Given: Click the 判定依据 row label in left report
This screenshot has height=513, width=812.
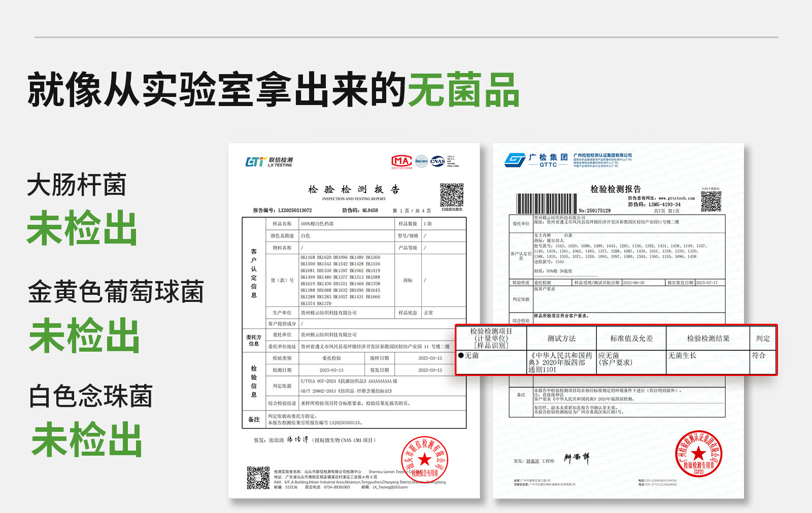Looking at the screenshot, I should (282, 386).
